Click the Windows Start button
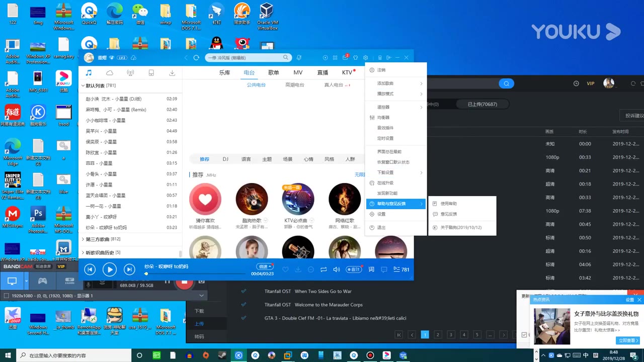Viewport: 644px width, 362px height. click(8, 355)
